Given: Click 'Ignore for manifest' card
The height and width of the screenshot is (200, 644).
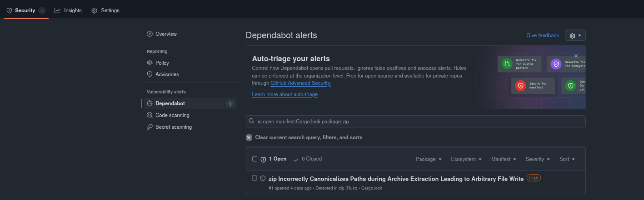Looking at the screenshot, I should pos(533,85).
